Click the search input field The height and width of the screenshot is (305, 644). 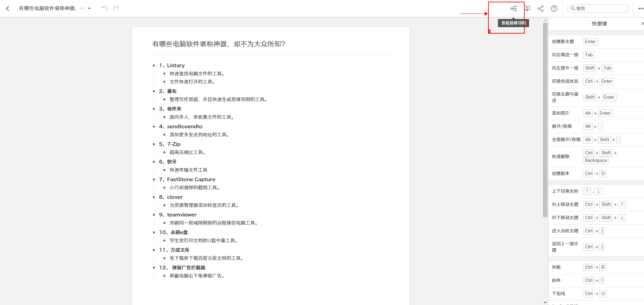tap(598, 8)
